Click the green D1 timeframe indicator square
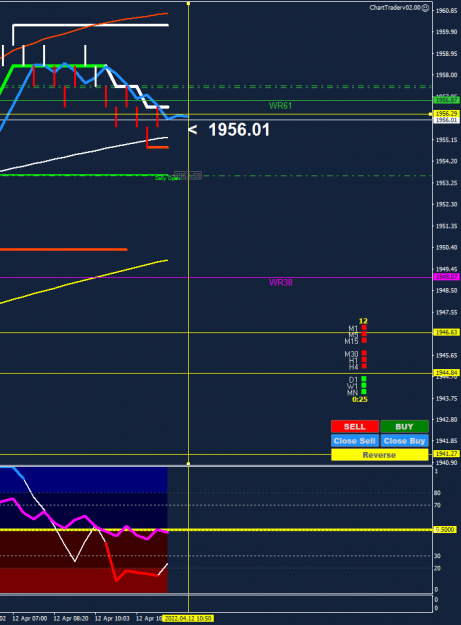The image size is (461, 625). (x=364, y=379)
